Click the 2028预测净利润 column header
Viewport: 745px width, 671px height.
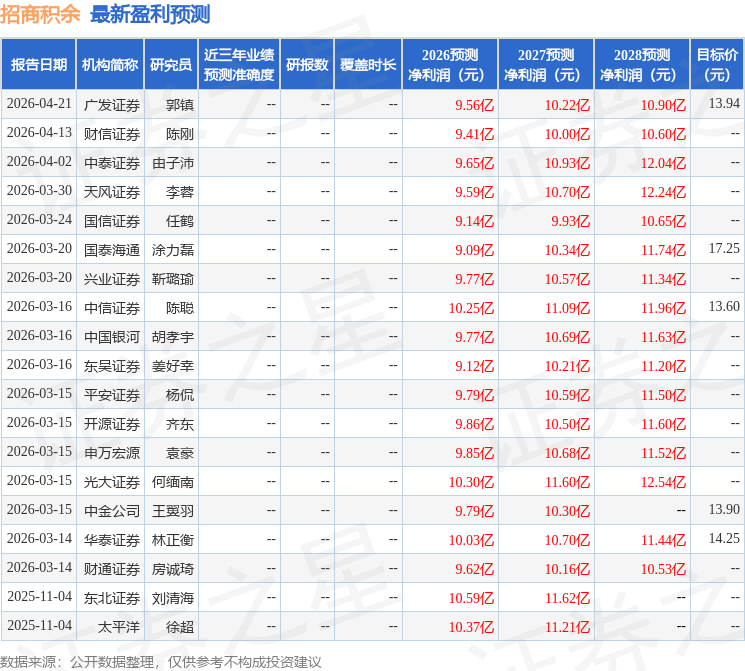coord(642,65)
